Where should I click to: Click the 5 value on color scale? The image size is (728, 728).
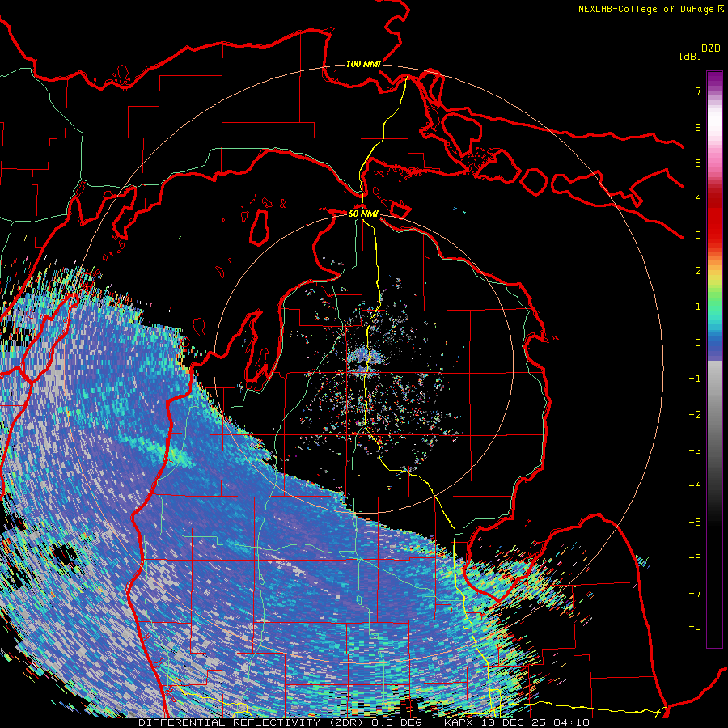[x=698, y=163]
